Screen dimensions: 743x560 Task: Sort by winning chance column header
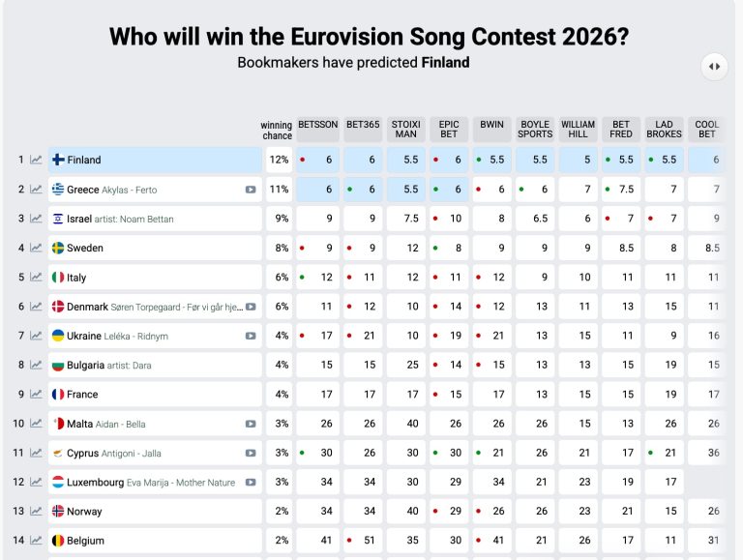(x=277, y=131)
